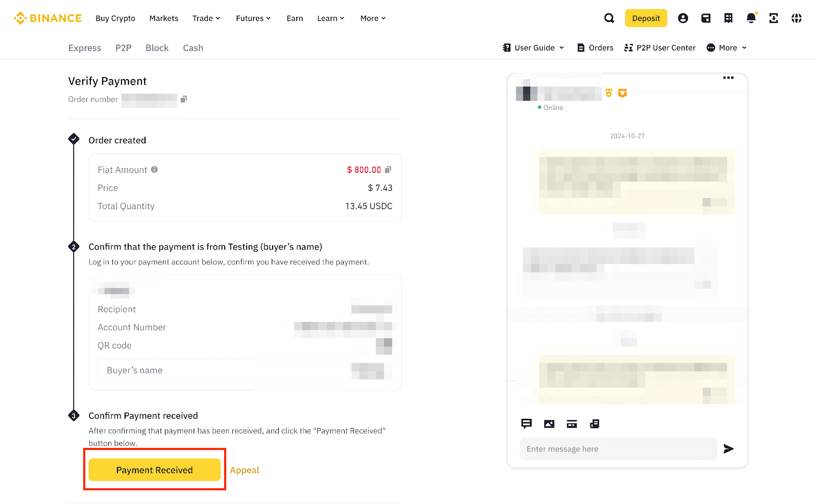Go to Markets
Image resolution: width=817 pixels, height=504 pixels.
click(164, 18)
